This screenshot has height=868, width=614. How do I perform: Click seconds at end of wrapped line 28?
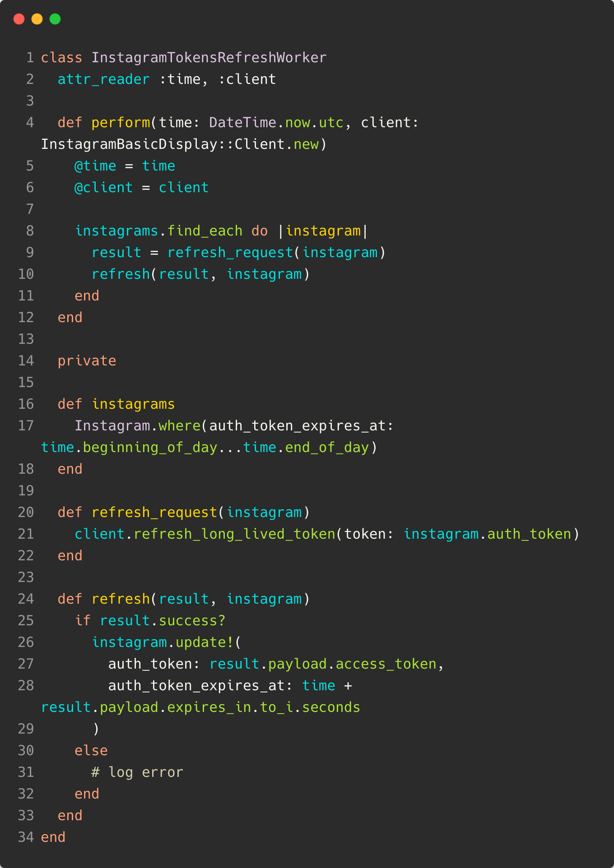331,707
